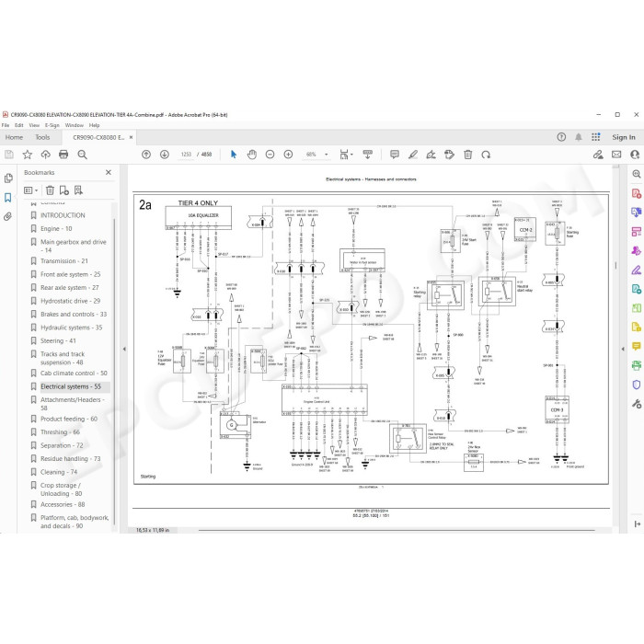The image size is (644, 644).
Task: Expand bookmark options dropdown menu
Action: [31, 190]
